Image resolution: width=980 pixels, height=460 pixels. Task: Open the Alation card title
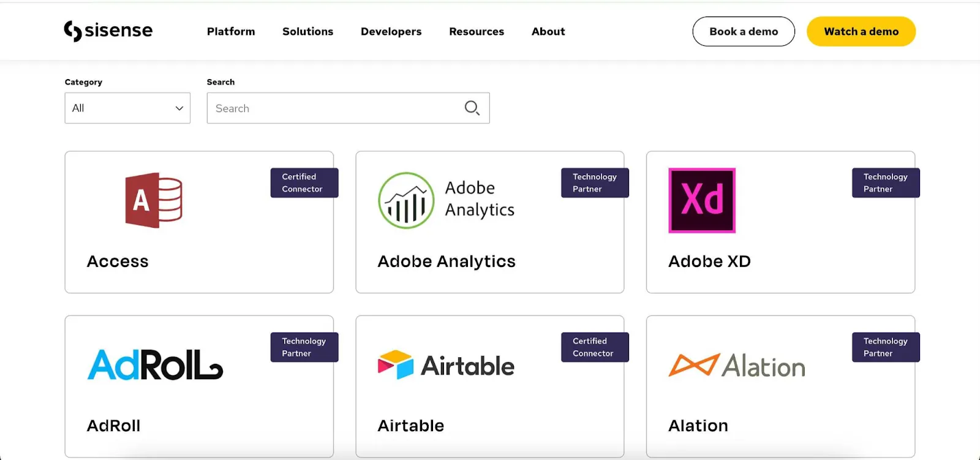point(698,426)
